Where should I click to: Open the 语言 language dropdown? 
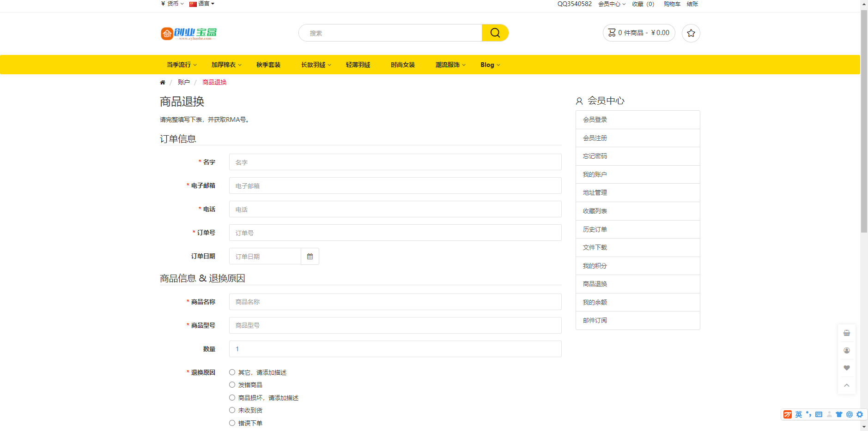tap(202, 4)
